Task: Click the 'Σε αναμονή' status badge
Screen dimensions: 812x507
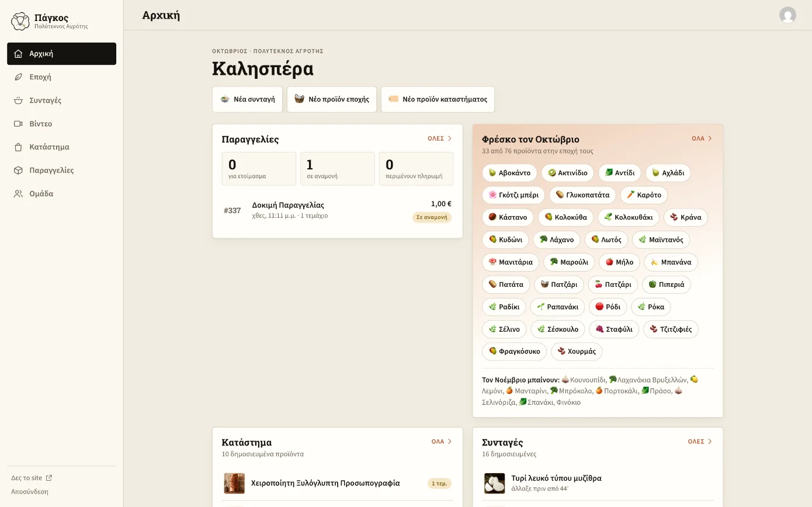Action: pos(432,217)
